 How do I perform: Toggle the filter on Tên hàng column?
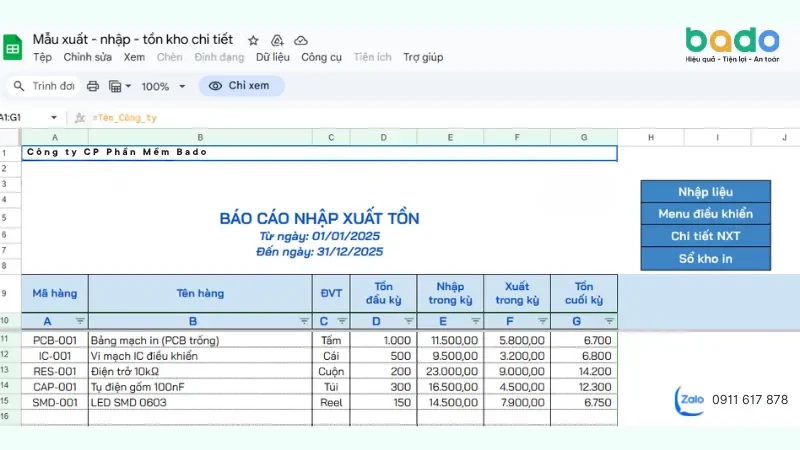pos(304,321)
